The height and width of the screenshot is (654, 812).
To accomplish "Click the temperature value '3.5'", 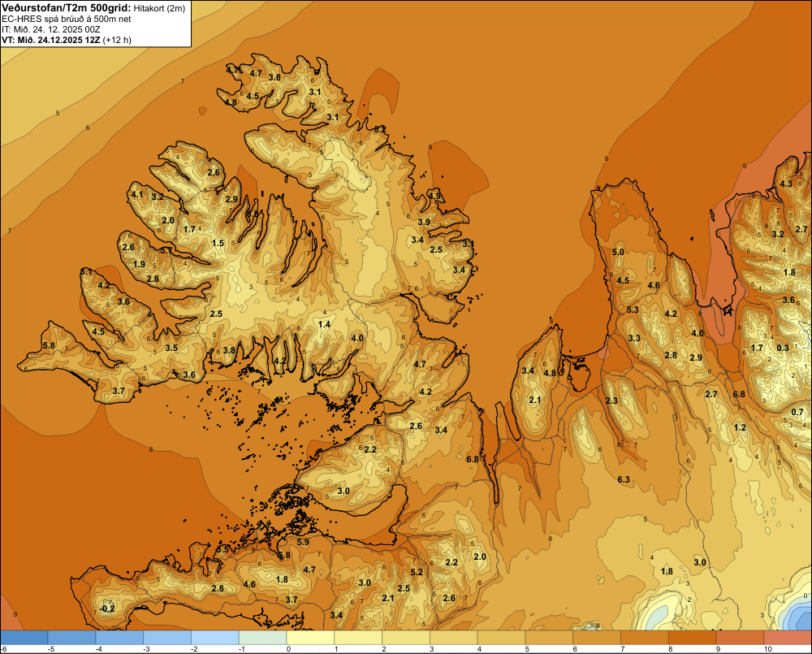I will (x=171, y=348).
